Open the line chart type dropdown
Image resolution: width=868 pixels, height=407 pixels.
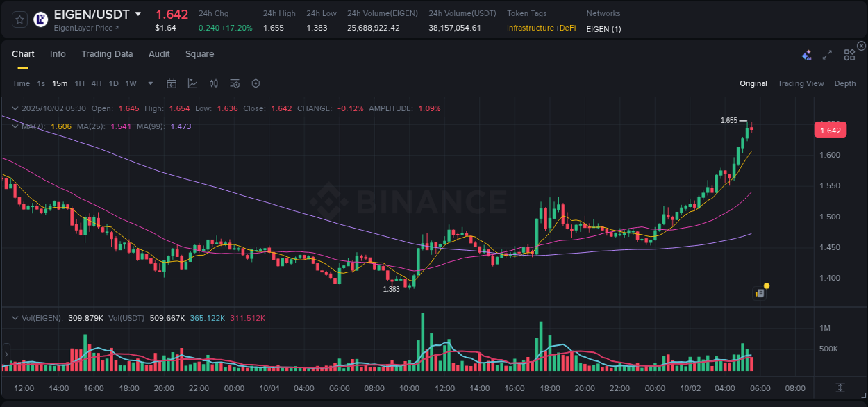click(x=192, y=83)
